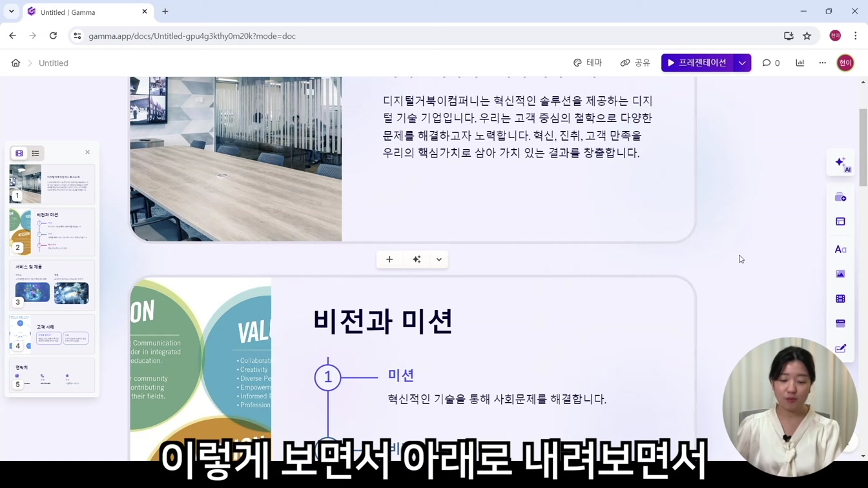Click the 혁신적인 기술을 통해 mission sentence
868x488 pixels.
pyautogui.click(x=497, y=399)
